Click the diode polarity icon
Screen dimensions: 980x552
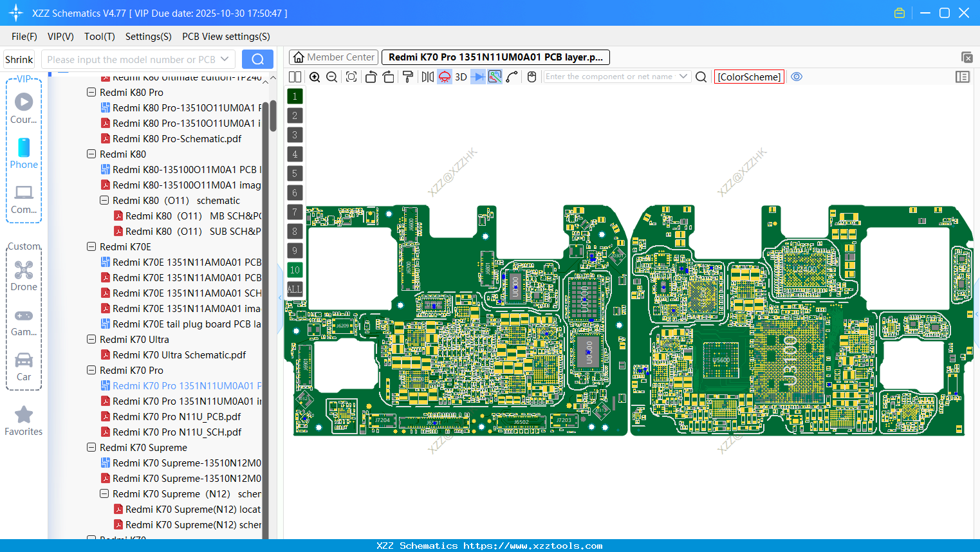477,77
